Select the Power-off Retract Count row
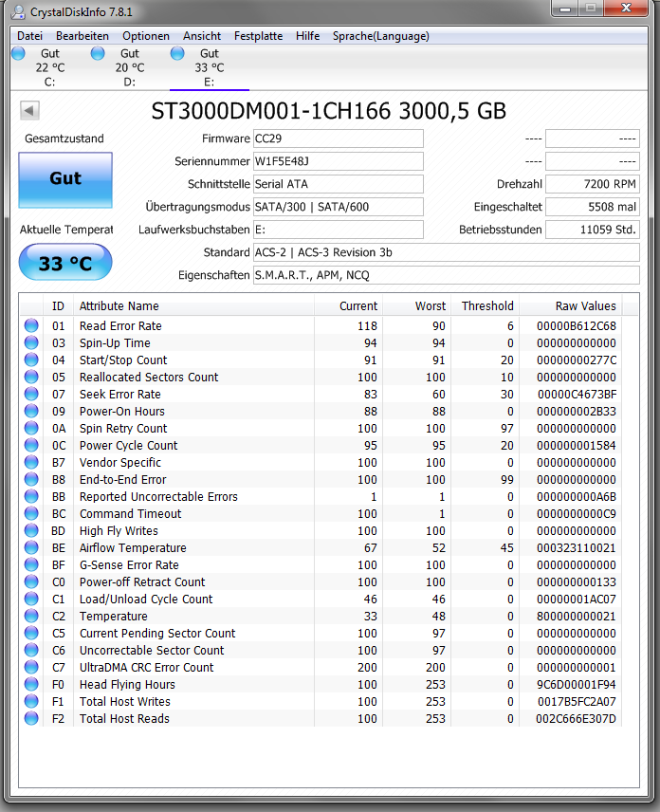The height and width of the screenshot is (812, 660). click(321, 582)
